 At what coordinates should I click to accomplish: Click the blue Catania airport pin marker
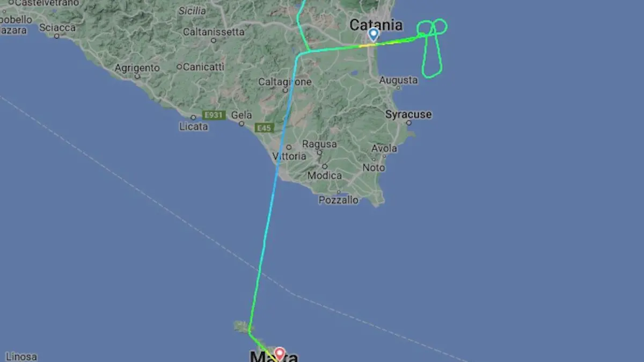[374, 35]
